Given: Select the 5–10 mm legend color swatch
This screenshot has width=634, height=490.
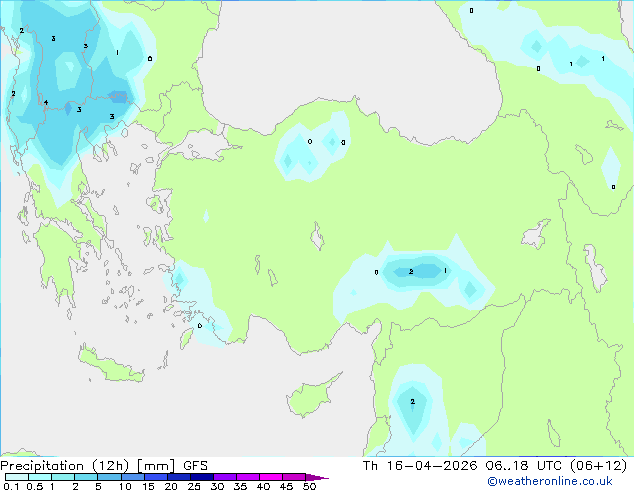Looking at the screenshot, I should click(x=109, y=477).
